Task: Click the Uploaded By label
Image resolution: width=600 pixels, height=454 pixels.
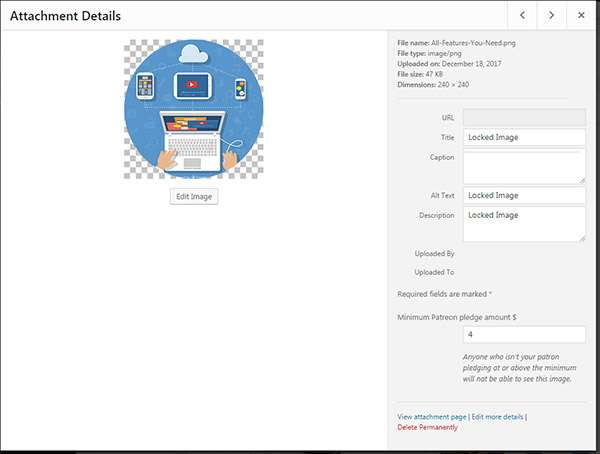Action: click(x=434, y=254)
